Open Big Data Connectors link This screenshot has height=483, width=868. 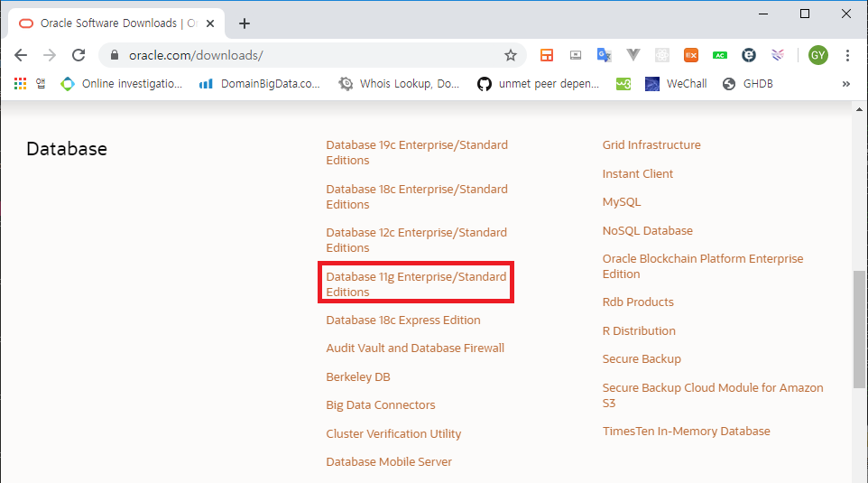pos(380,404)
